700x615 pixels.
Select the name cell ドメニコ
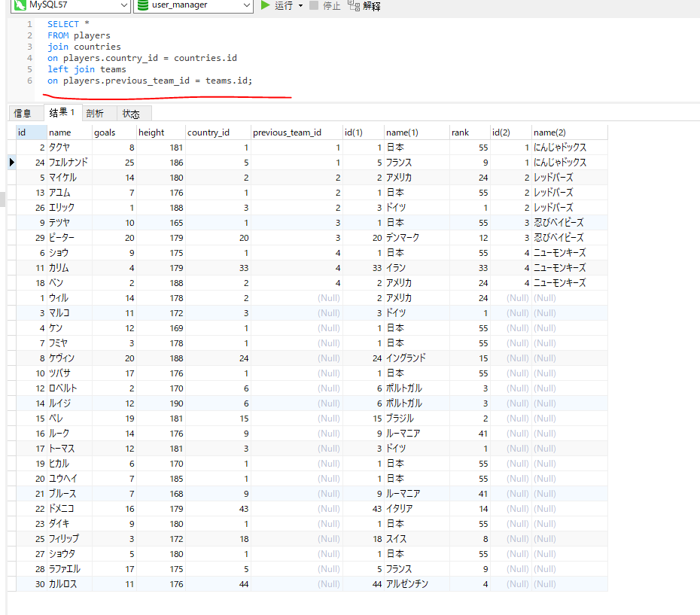click(x=69, y=509)
